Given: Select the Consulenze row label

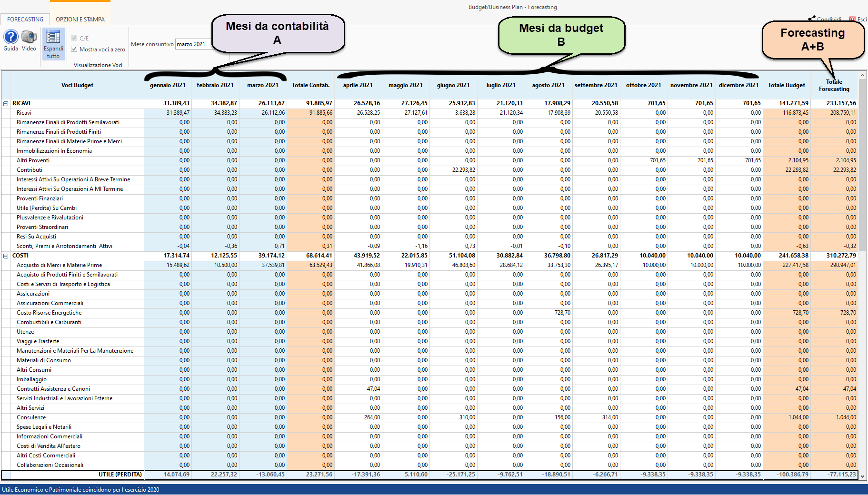Looking at the screenshot, I should click(31, 417).
